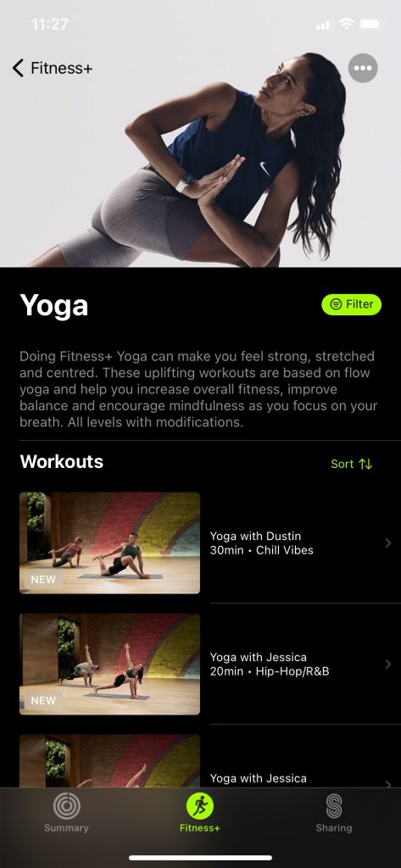Open the partially visible third workout chevron
The width and height of the screenshot is (401, 868).
coord(387,782)
